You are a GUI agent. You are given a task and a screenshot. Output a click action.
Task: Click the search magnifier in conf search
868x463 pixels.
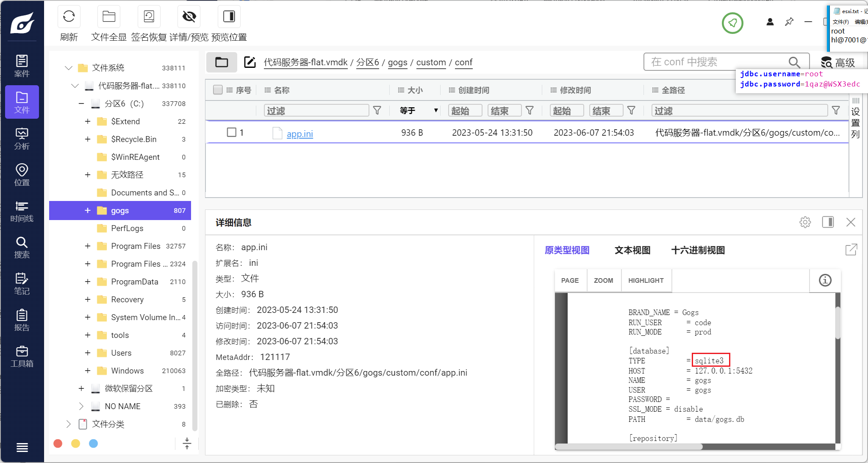point(794,62)
